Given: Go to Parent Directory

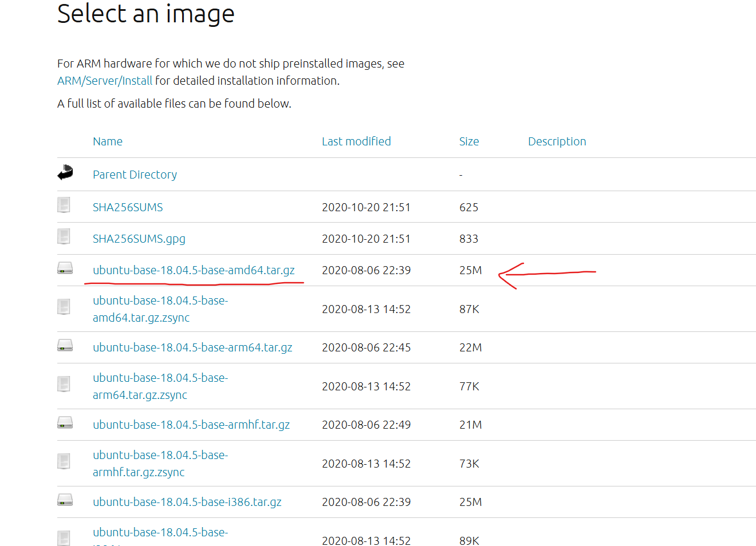Looking at the screenshot, I should click(135, 175).
